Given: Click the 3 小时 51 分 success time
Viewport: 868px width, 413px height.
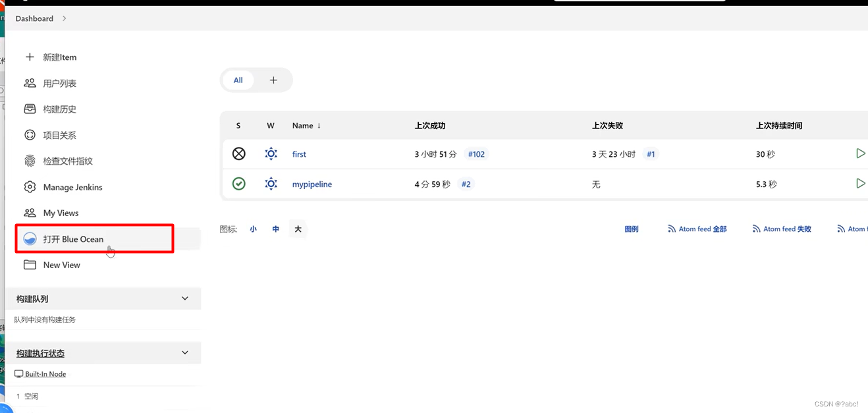Looking at the screenshot, I should pyautogui.click(x=435, y=154).
